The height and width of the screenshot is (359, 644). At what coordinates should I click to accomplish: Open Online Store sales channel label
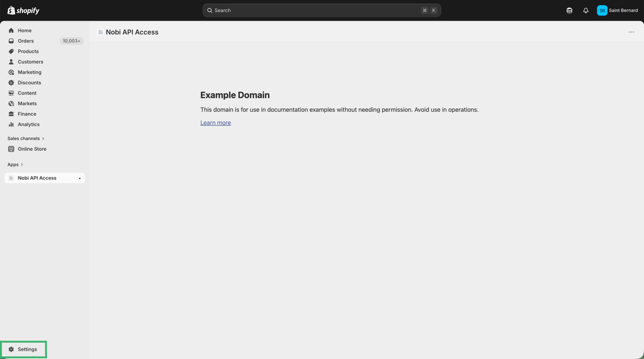pos(32,149)
